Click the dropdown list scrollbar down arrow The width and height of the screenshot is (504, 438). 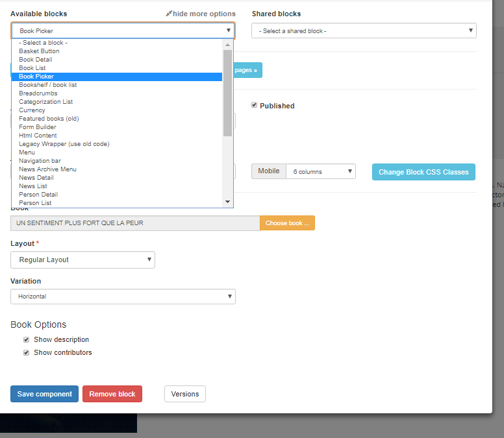[x=227, y=202]
